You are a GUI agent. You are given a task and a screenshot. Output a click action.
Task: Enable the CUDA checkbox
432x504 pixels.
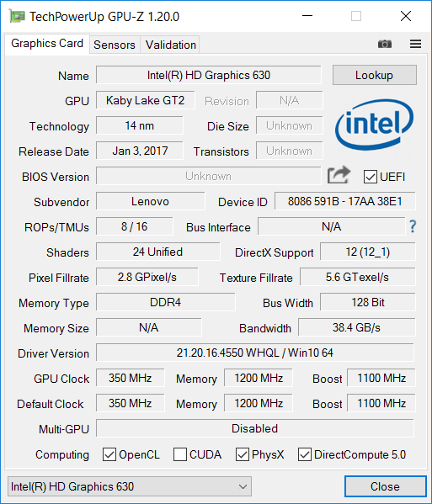pos(180,454)
